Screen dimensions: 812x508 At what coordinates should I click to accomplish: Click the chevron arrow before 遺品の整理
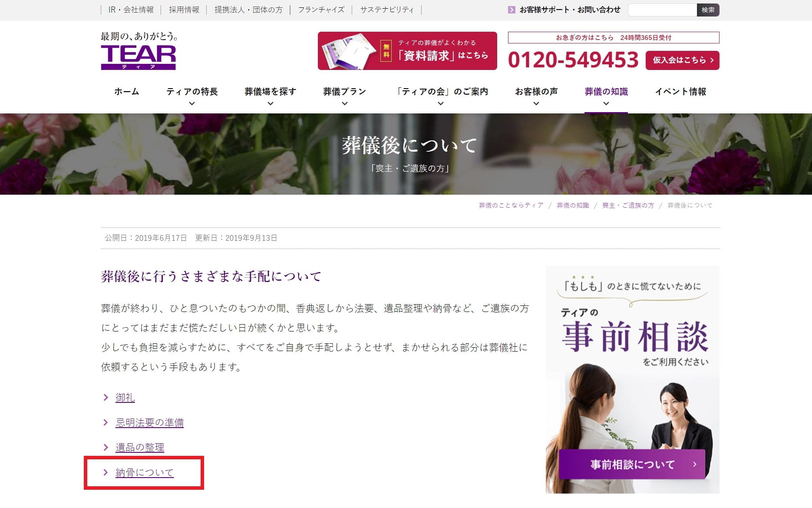(106, 447)
